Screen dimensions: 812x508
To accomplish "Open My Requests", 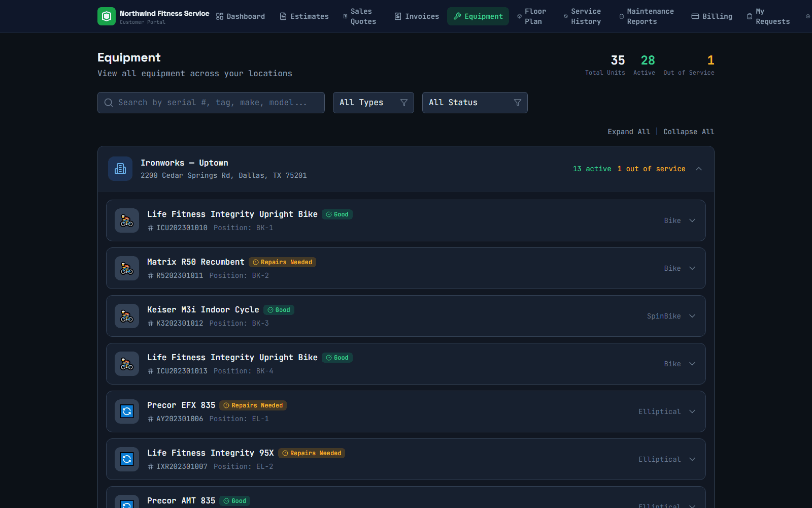I will tap(768, 16).
